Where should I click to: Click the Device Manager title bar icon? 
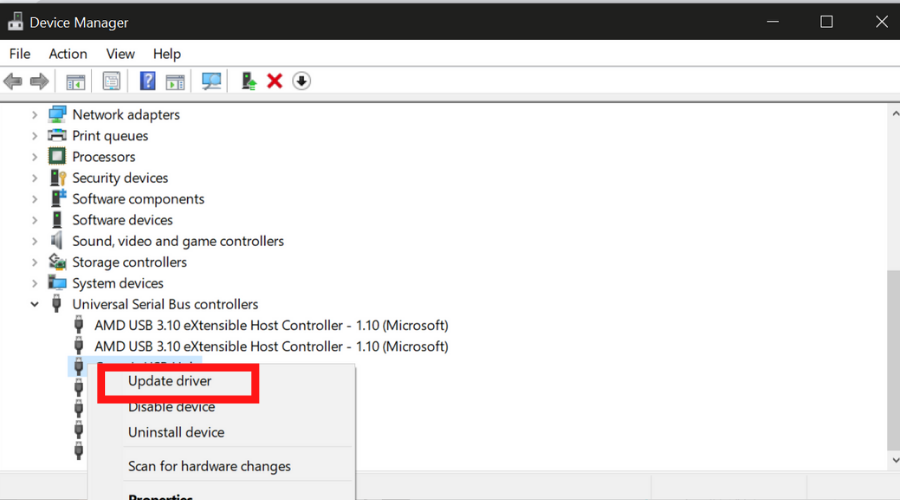[x=15, y=22]
